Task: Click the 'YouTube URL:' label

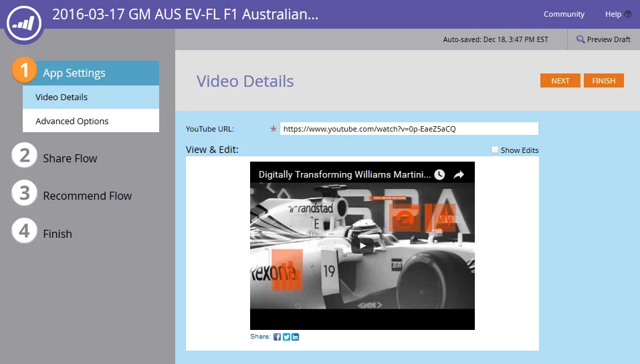Action: click(x=210, y=129)
